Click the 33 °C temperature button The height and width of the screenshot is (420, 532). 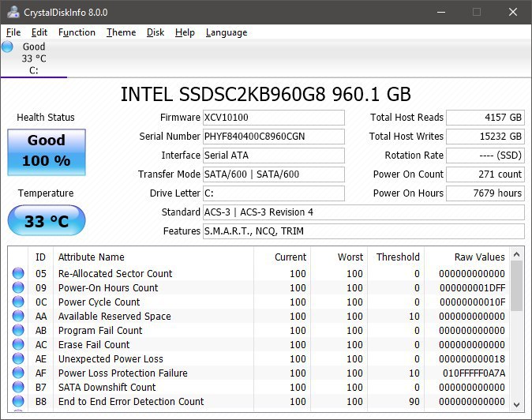click(x=47, y=220)
